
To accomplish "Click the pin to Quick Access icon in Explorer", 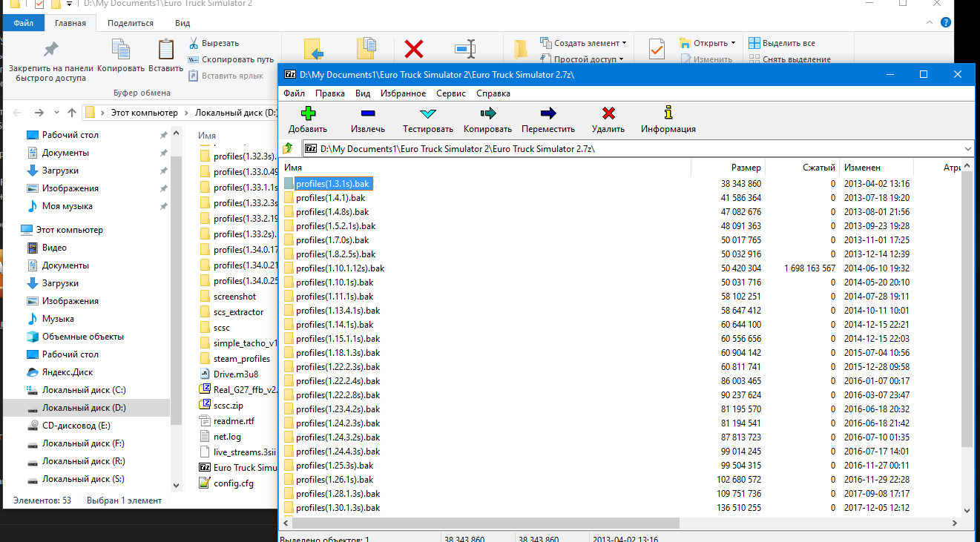I will click(50, 50).
